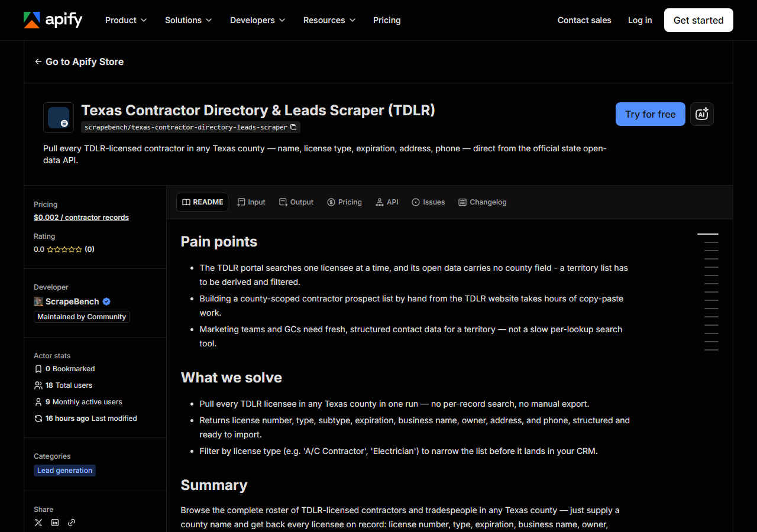Open the $0.002 / contractor records pricing link

pos(81,218)
